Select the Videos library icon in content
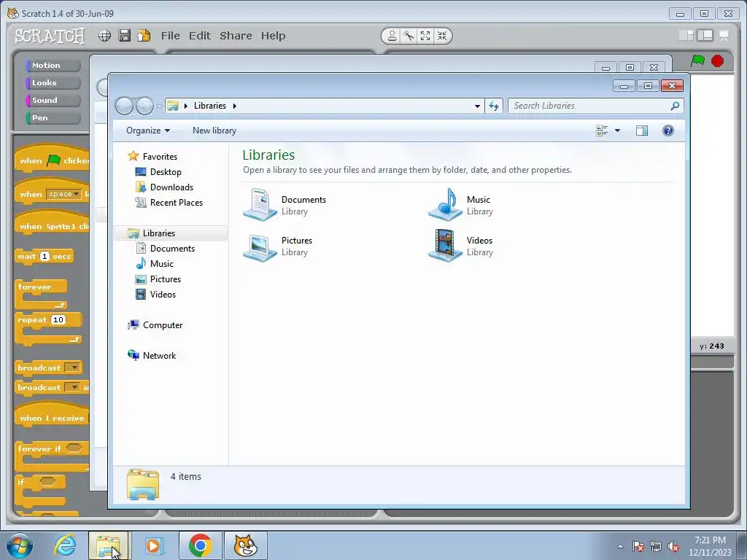The width and height of the screenshot is (747, 560). coord(446,246)
